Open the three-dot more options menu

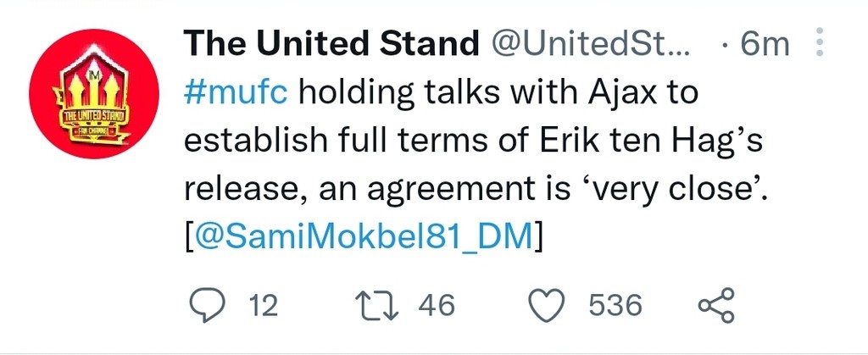pos(819,42)
